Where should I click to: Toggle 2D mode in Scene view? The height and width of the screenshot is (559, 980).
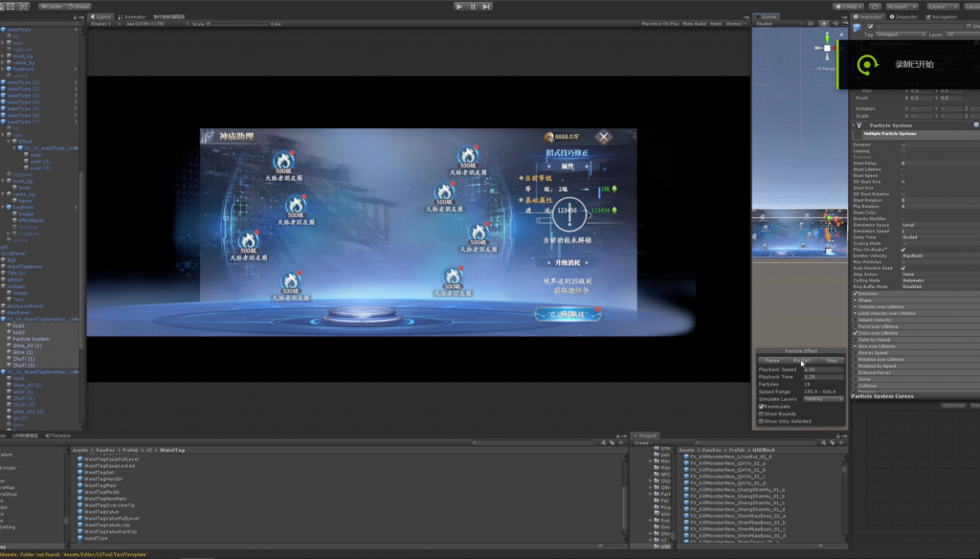[x=811, y=24]
